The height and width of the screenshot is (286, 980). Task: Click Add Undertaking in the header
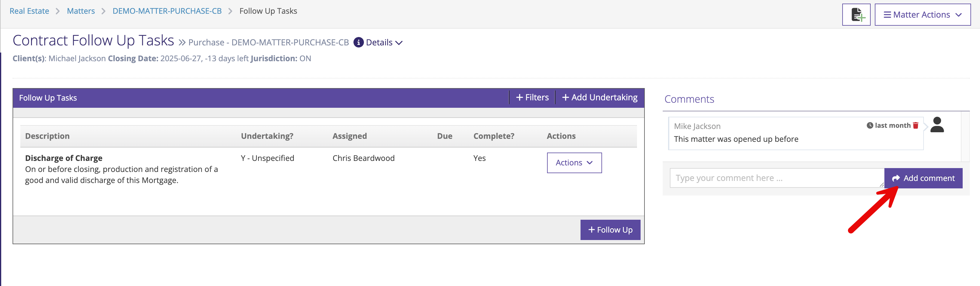pyautogui.click(x=599, y=98)
